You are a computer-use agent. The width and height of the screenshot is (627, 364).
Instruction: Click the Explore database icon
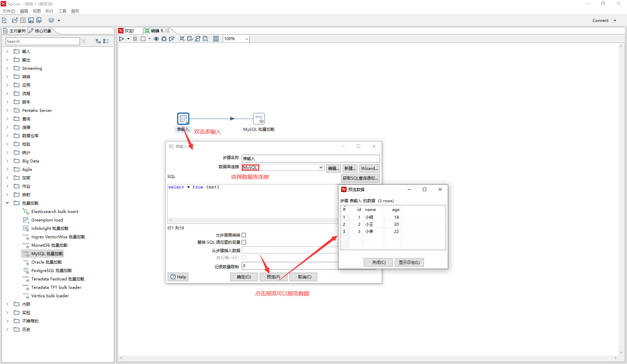tap(206, 39)
